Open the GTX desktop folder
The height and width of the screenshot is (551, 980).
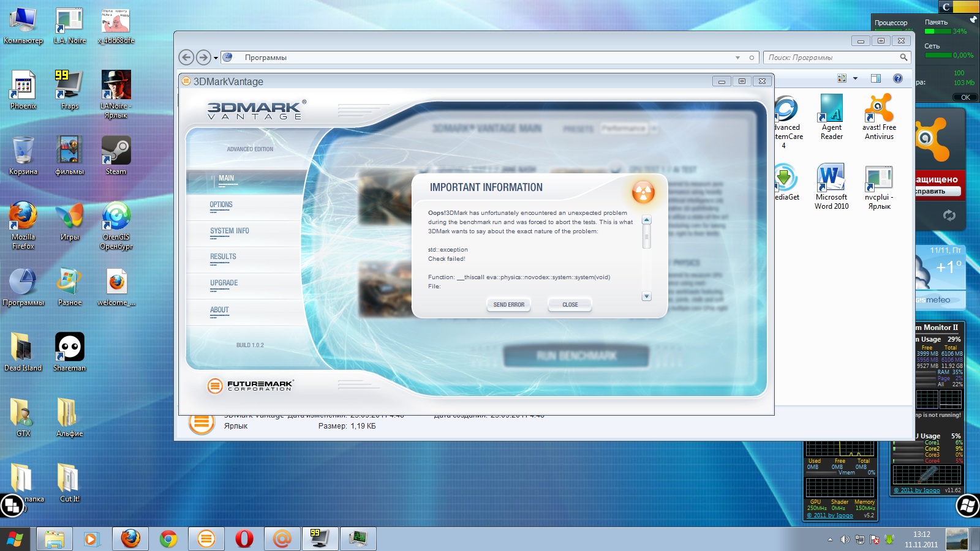[x=23, y=418]
